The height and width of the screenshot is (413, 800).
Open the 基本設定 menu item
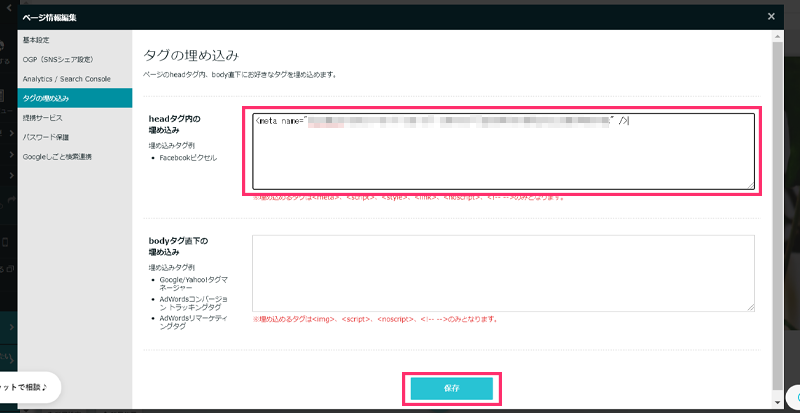[36, 40]
